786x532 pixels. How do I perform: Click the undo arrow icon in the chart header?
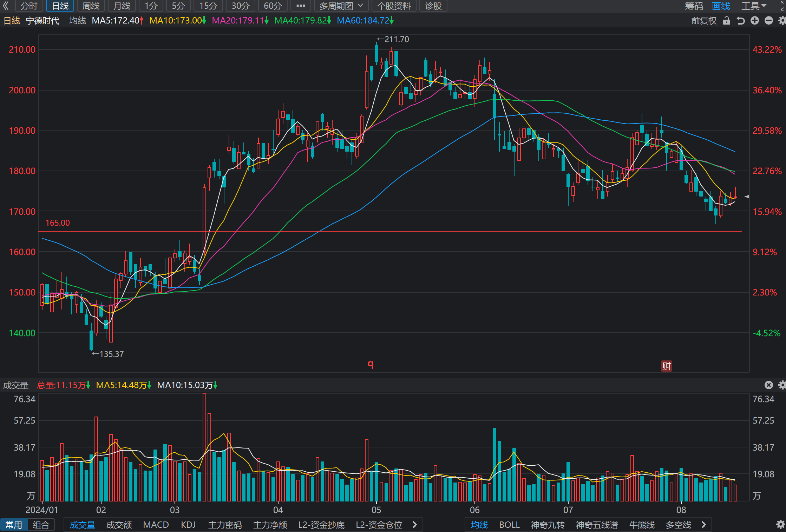pos(741,21)
